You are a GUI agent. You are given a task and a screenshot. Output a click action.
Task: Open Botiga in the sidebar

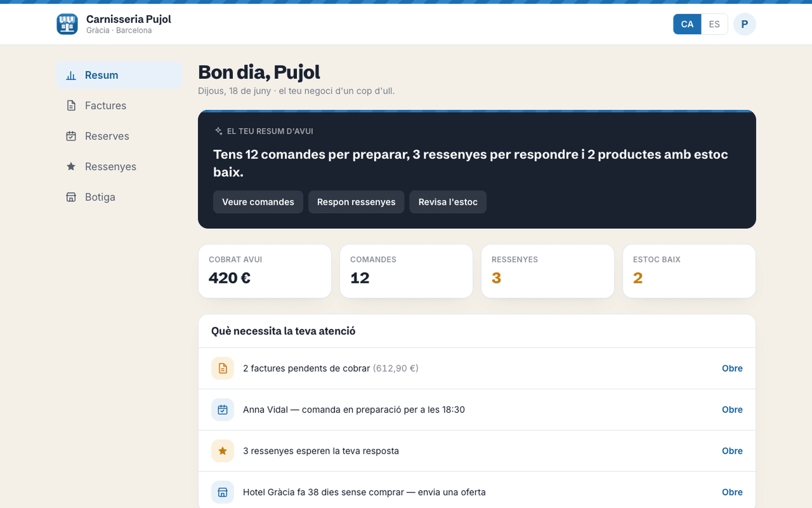tap(119, 197)
